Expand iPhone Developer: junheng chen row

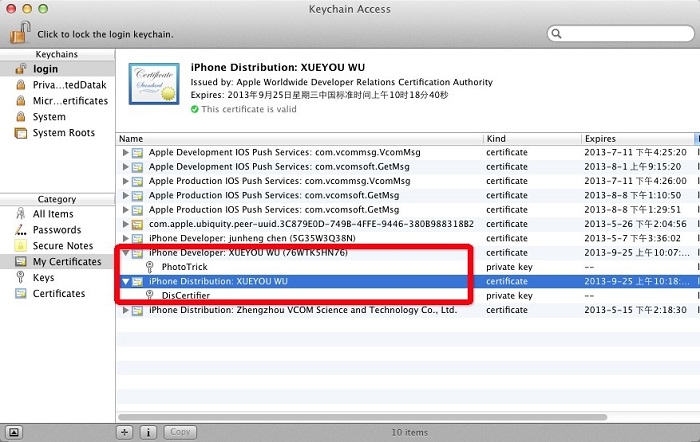125,238
